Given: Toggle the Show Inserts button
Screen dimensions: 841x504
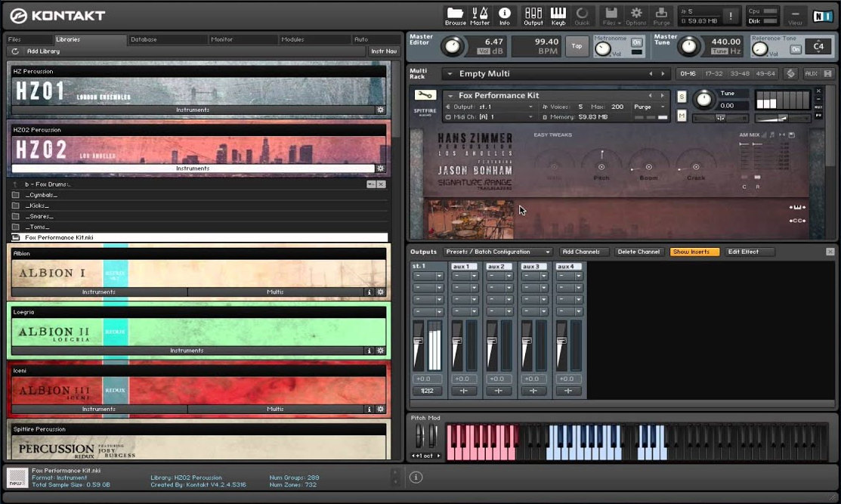Looking at the screenshot, I should pyautogui.click(x=694, y=252).
